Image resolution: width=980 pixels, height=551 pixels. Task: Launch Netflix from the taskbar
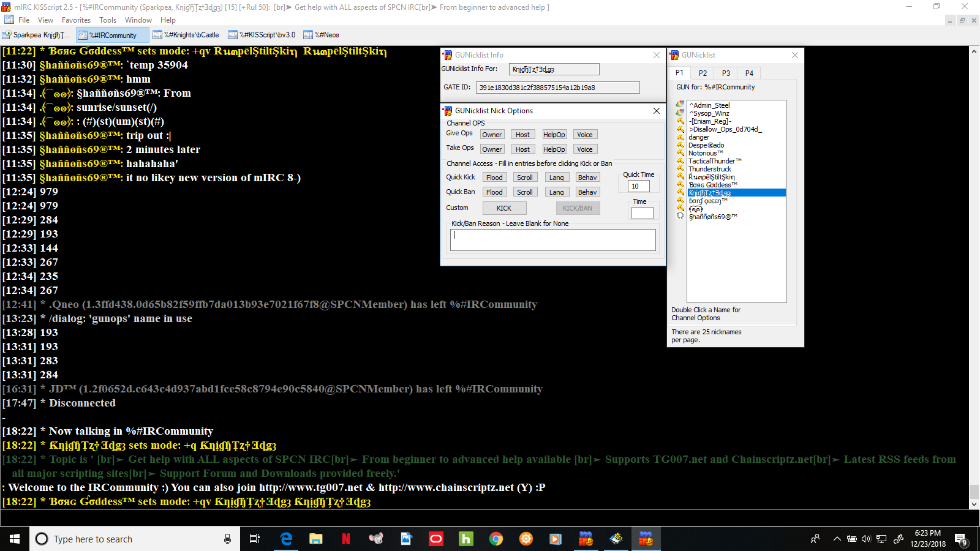(346, 539)
